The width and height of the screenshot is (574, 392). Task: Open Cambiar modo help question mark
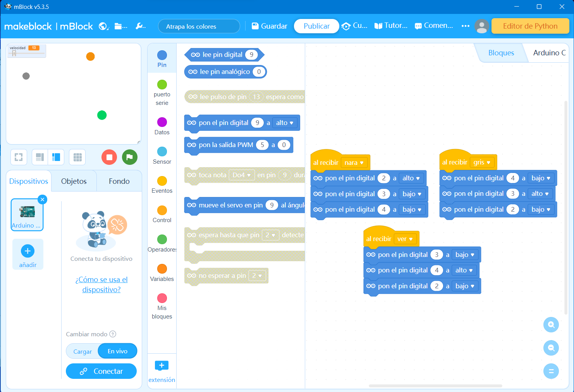pos(113,334)
